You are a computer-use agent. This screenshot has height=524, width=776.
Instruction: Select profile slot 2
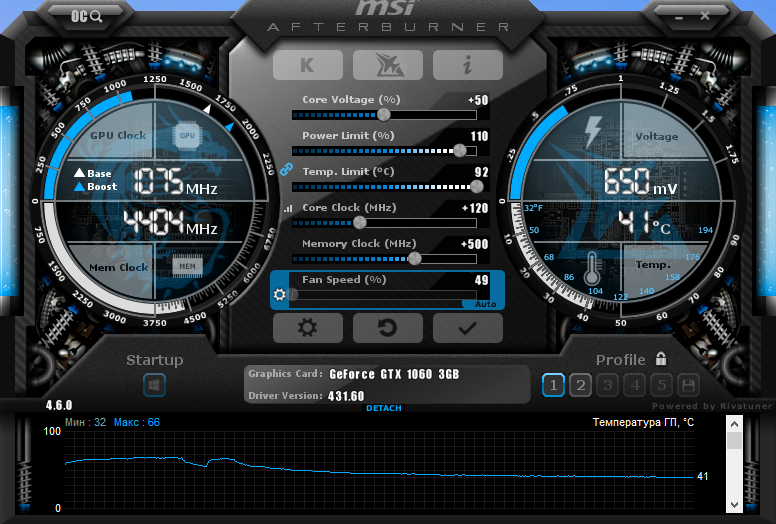pos(581,385)
